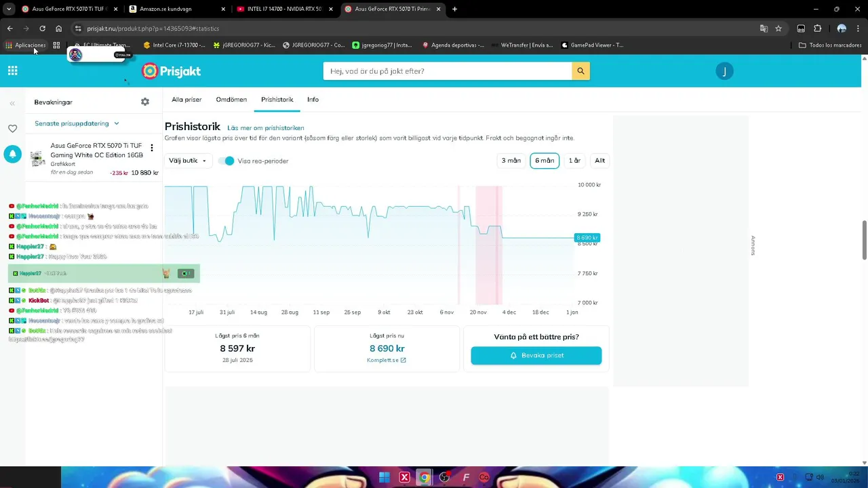The width and height of the screenshot is (868, 488).
Task: Open Chrome in the taskbar
Action: tap(424, 477)
